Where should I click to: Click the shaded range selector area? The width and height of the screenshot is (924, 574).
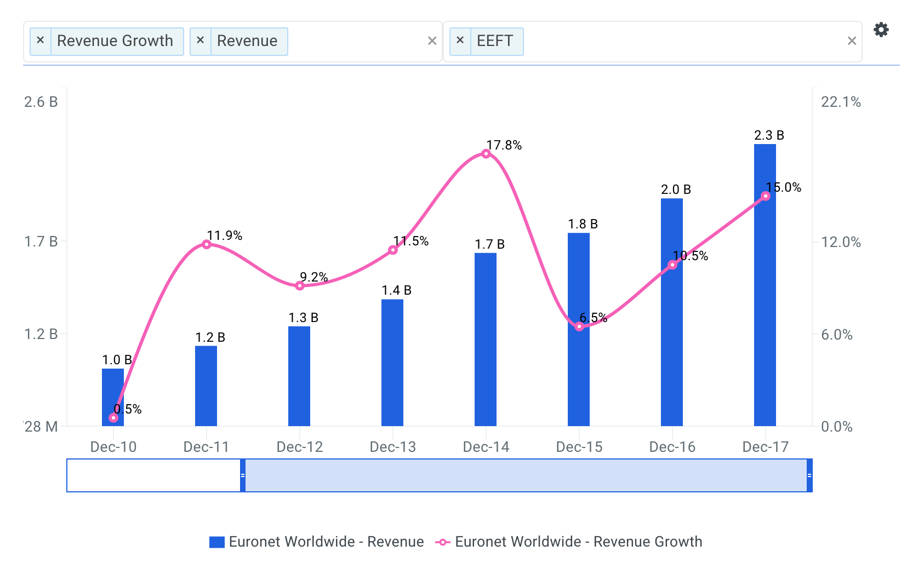pyautogui.click(x=526, y=475)
